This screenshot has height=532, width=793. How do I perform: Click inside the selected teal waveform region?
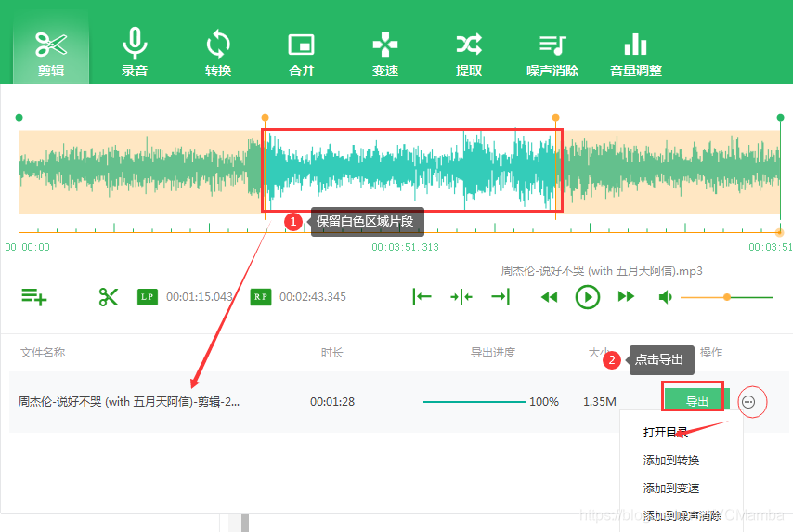[x=410, y=171]
